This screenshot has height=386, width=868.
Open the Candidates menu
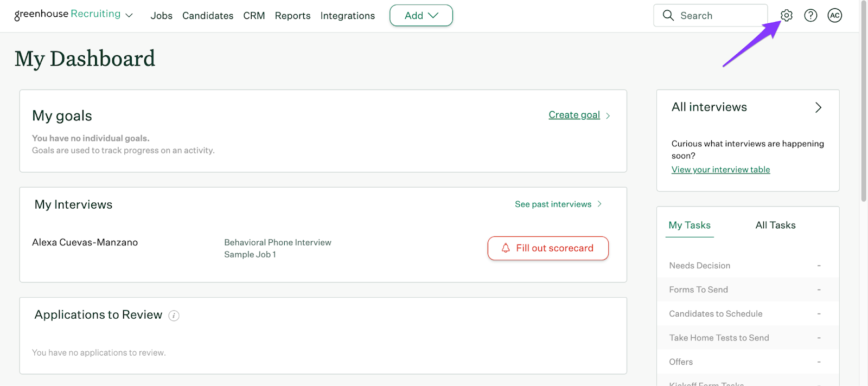pos(208,16)
